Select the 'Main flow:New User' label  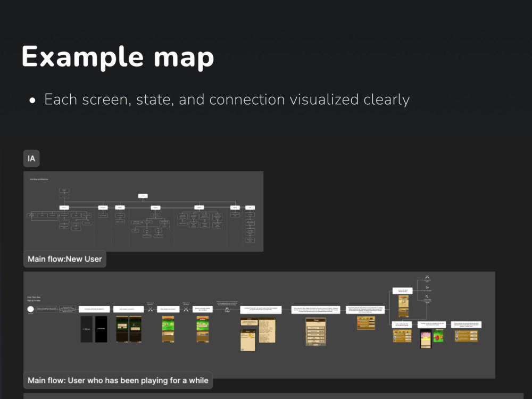(x=65, y=259)
